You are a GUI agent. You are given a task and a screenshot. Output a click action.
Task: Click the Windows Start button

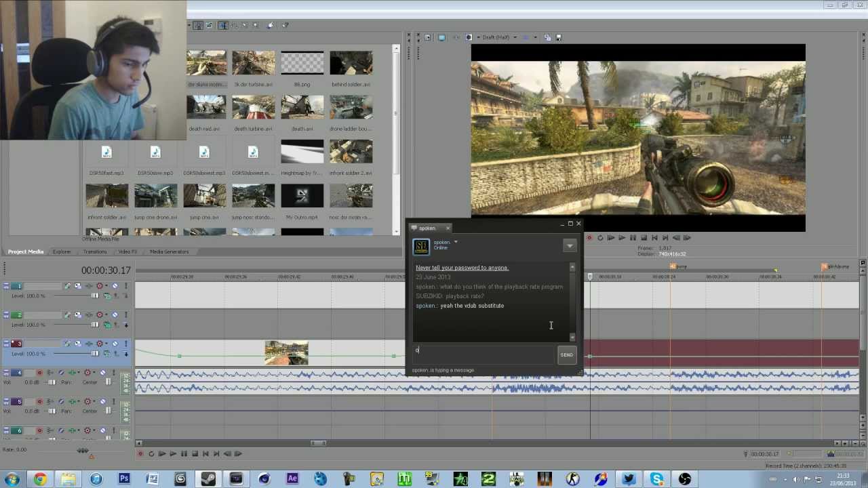click(x=12, y=479)
